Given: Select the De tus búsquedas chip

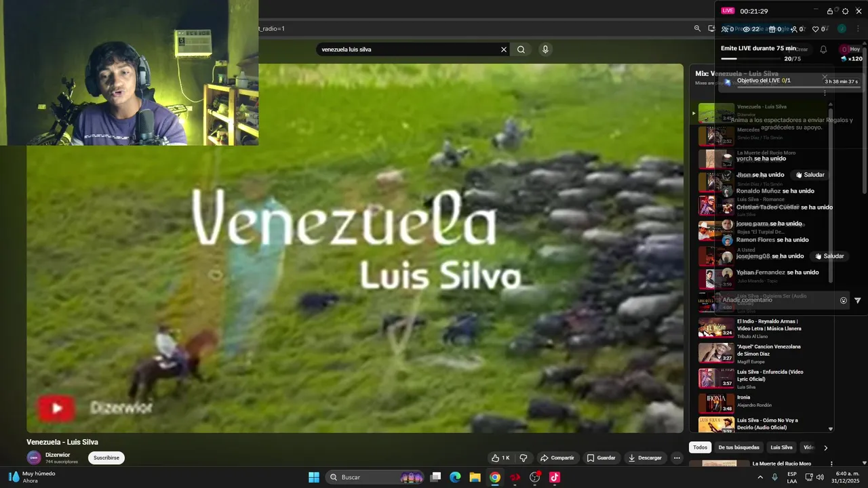Looking at the screenshot, I should coord(738,447).
